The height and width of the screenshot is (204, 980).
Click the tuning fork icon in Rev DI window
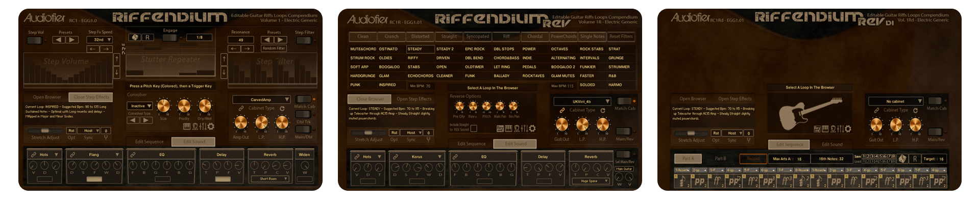point(748,140)
